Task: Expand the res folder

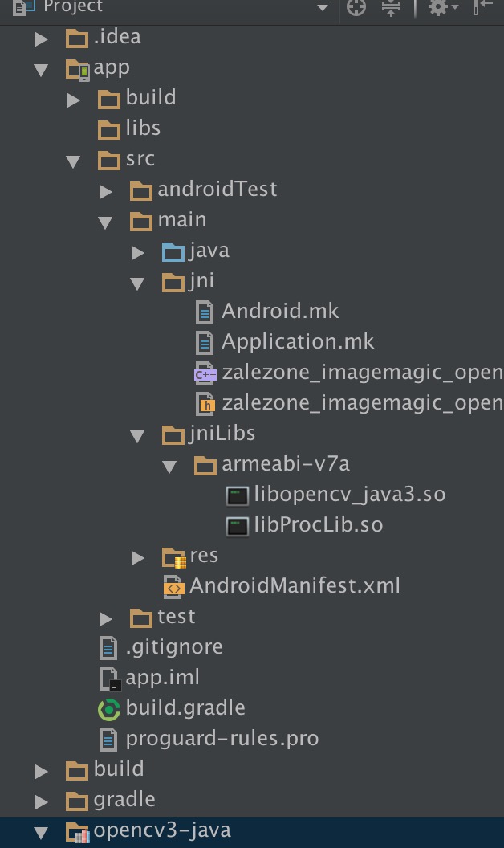Action: pos(138,557)
